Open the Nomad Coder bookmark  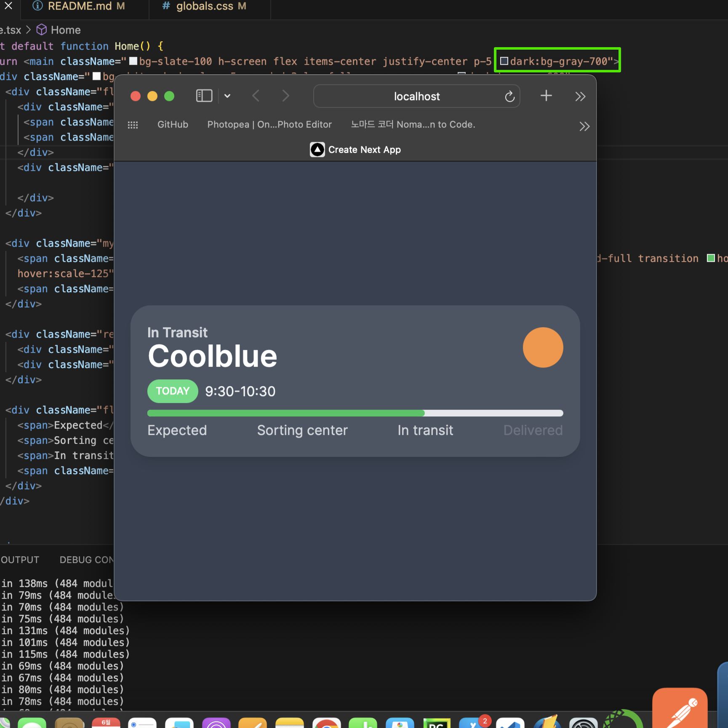click(x=413, y=124)
